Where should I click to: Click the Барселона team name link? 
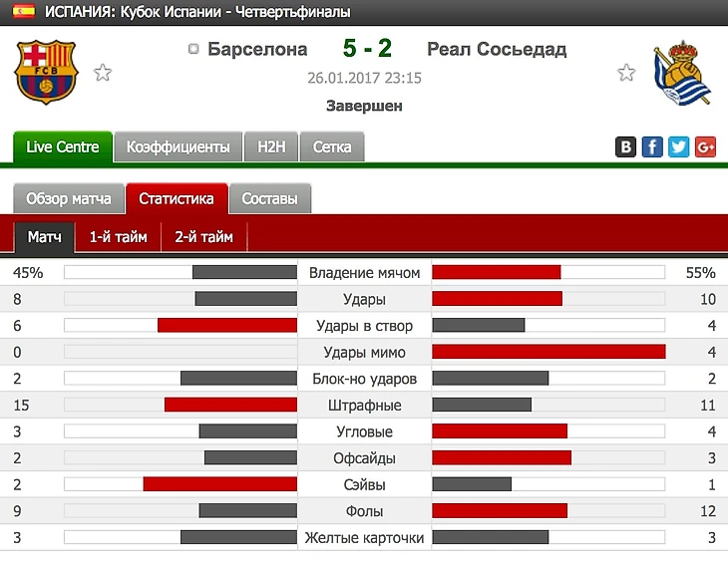coord(257,49)
